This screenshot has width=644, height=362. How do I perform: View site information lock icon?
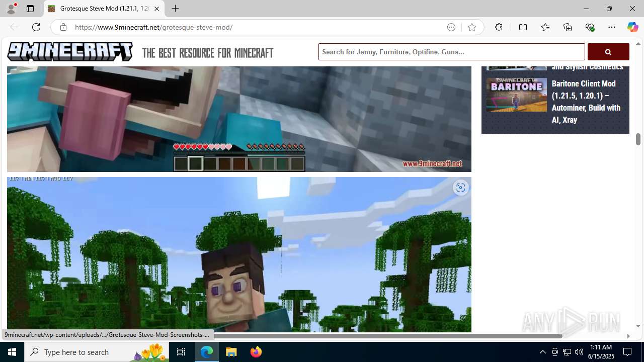click(x=63, y=27)
